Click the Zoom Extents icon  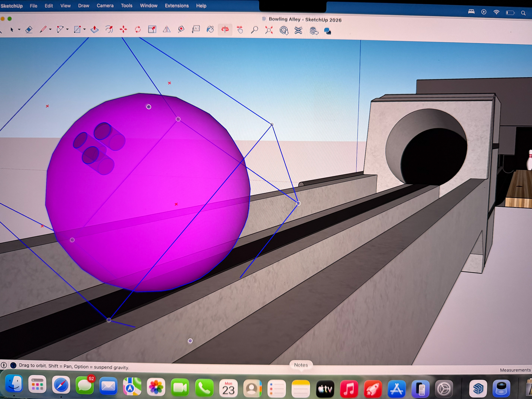[x=269, y=30]
